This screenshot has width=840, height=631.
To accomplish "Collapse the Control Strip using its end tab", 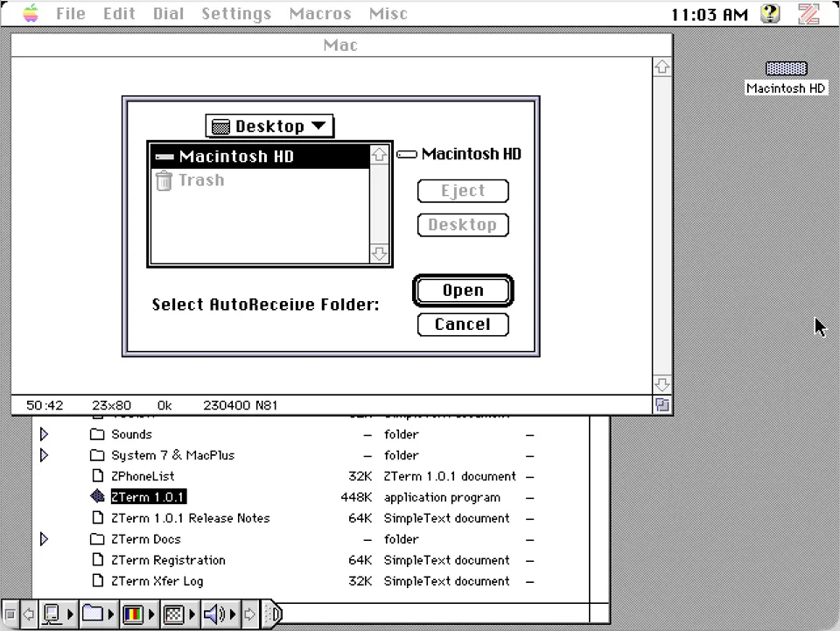I will [273, 614].
